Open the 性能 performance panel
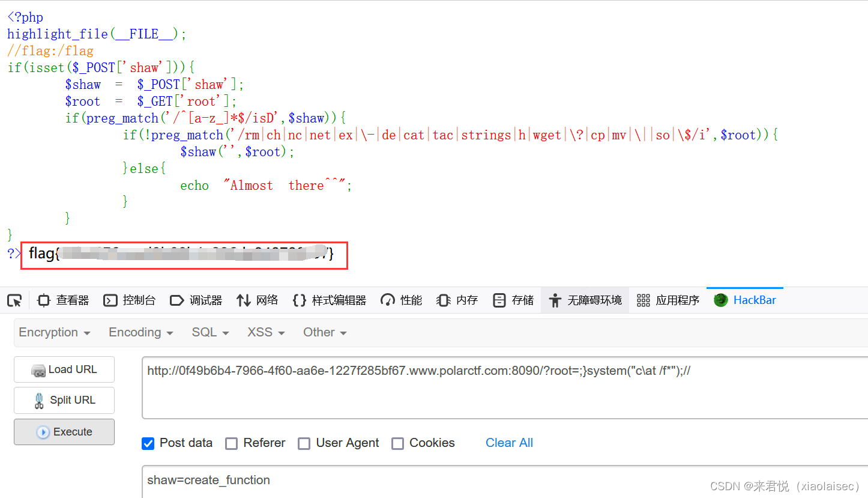 (400, 300)
